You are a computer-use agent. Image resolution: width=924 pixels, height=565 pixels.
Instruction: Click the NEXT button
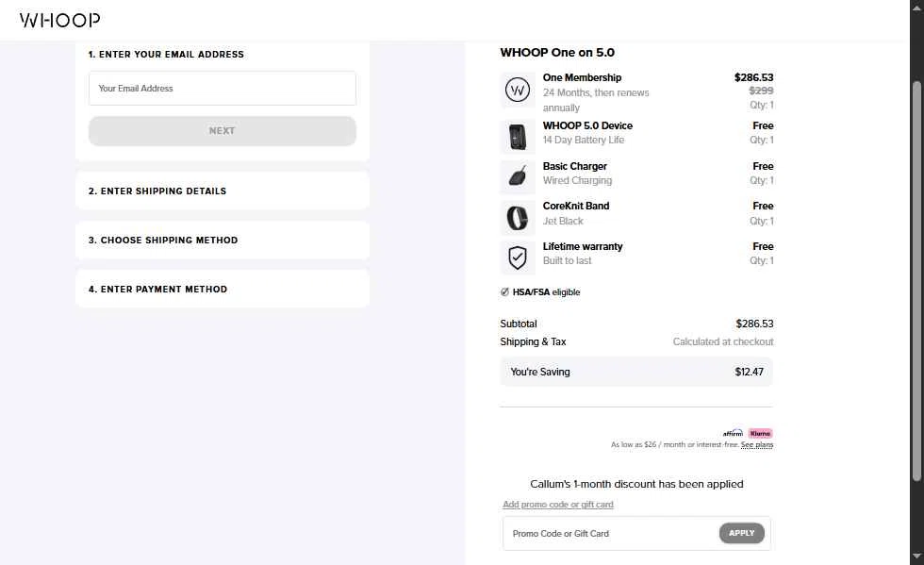[223, 131]
